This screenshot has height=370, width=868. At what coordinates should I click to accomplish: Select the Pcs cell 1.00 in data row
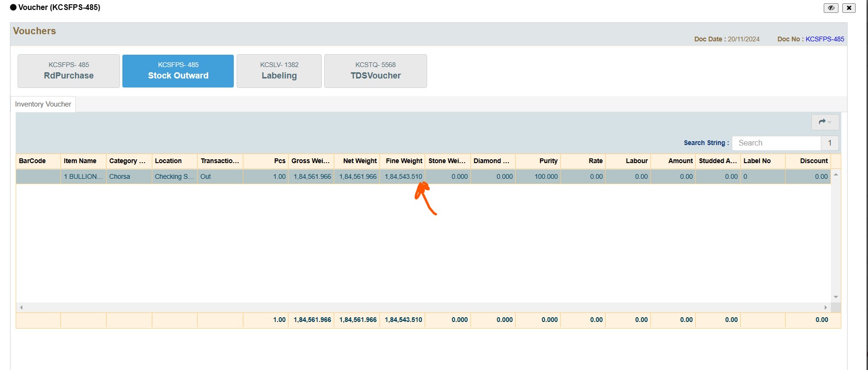click(x=266, y=176)
